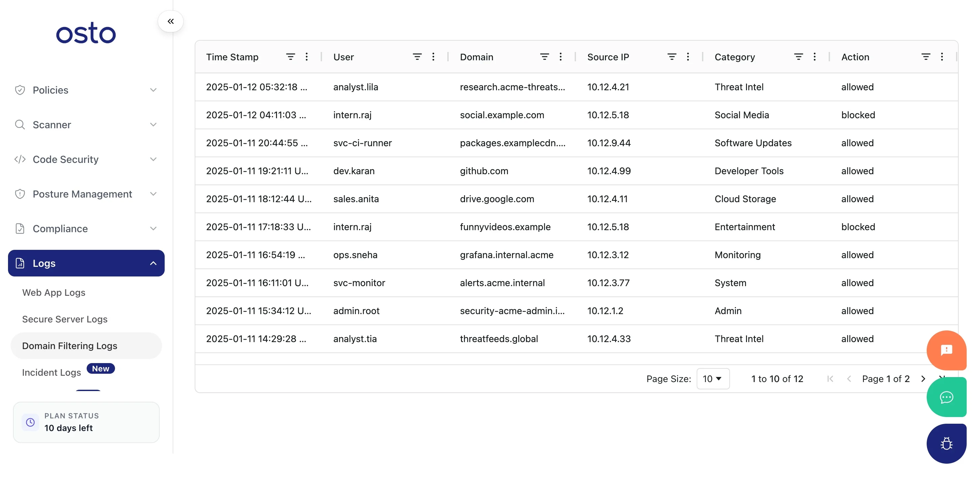Open Action column menu dots

click(x=942, y=57)
